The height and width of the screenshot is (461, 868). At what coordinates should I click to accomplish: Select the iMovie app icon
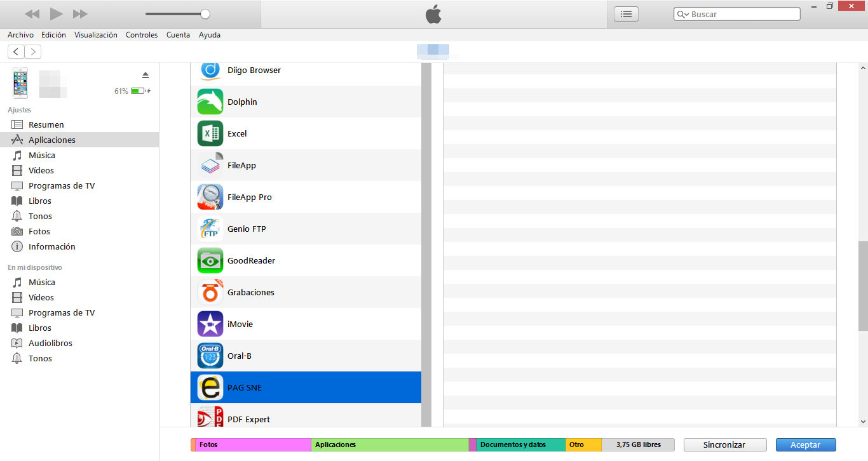pos(210,324)
